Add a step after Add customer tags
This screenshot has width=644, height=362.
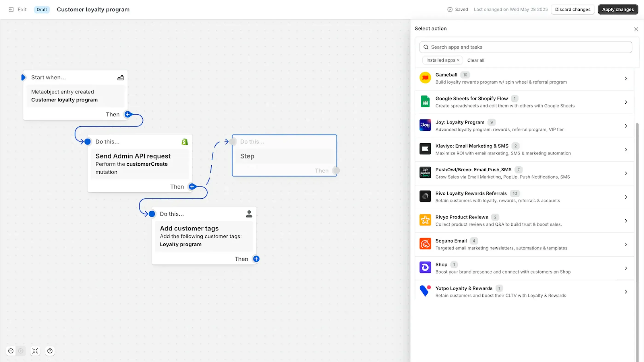tap(256, 259)
